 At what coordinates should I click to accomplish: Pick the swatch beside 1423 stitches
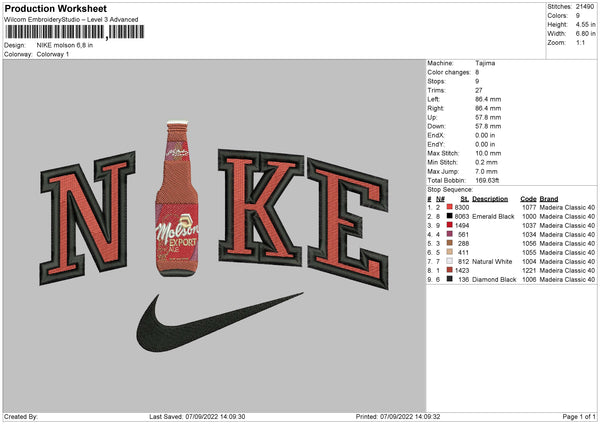(450, 270)
